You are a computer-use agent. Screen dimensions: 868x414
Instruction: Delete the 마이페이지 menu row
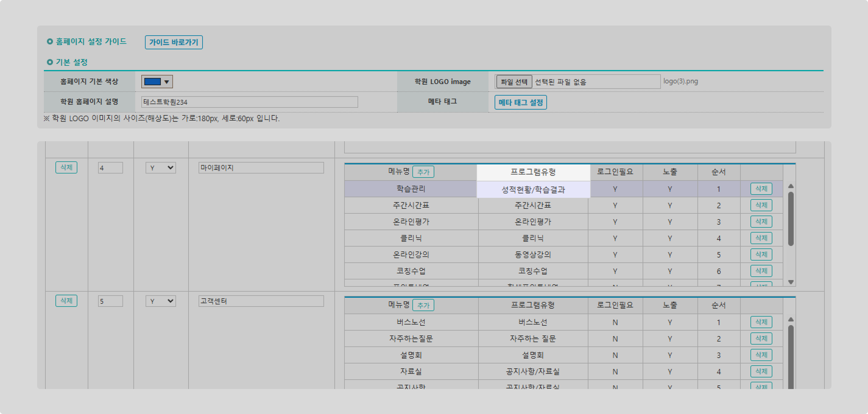pyautogui.click(x=66, y=167)
